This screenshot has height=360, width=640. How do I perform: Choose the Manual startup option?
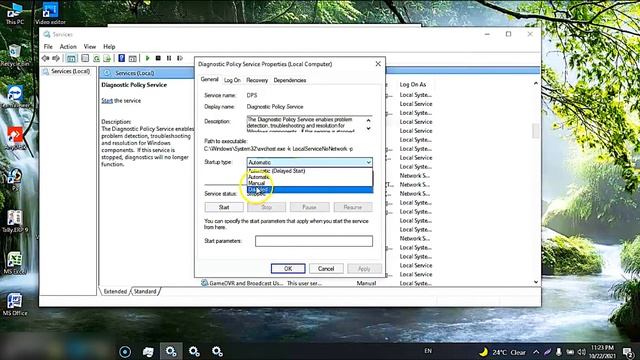pos(309,183)
